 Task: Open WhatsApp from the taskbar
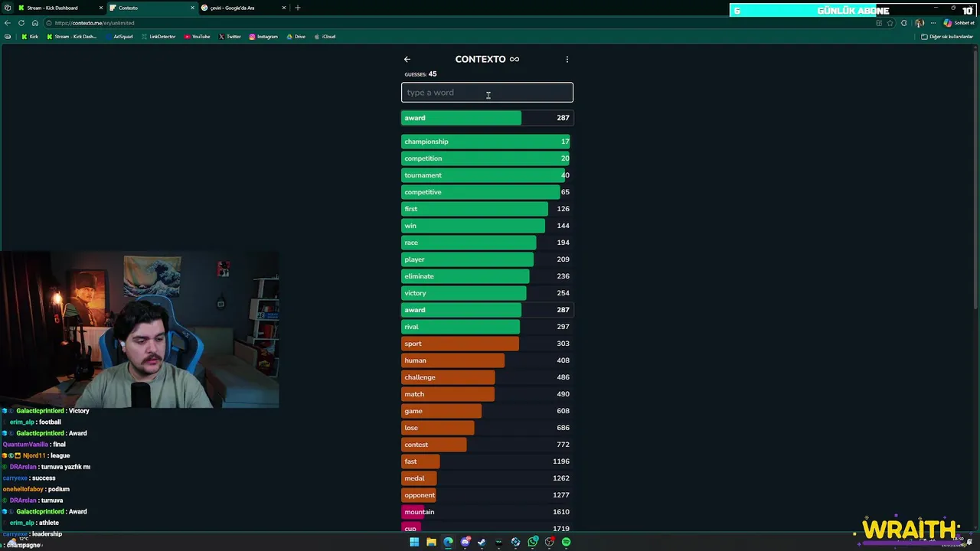tap(533, 542)
